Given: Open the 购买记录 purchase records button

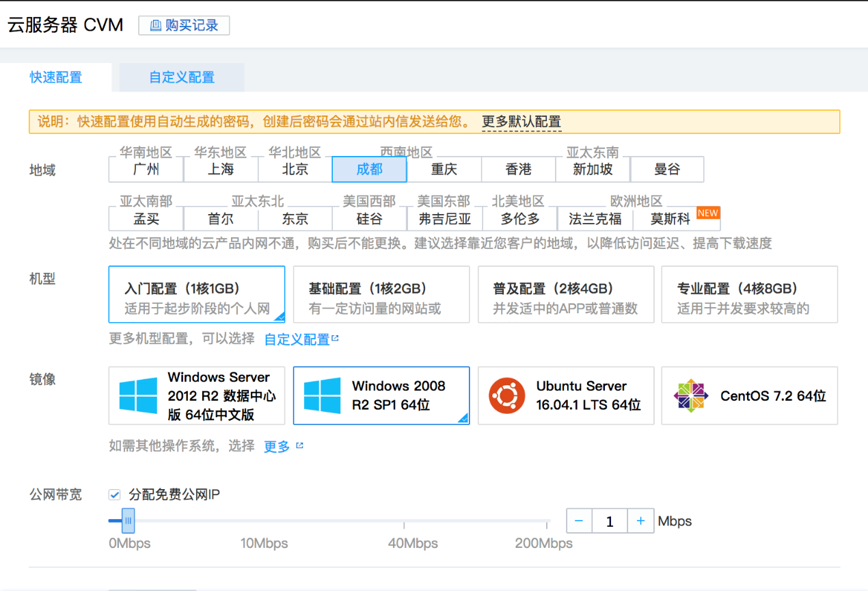Looking at the screenshot, I should [184, 25].
